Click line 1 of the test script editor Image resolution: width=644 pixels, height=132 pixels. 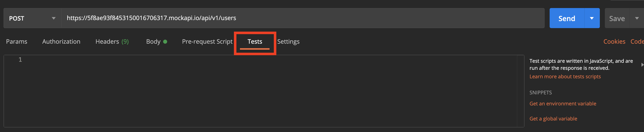coord(251,60)
